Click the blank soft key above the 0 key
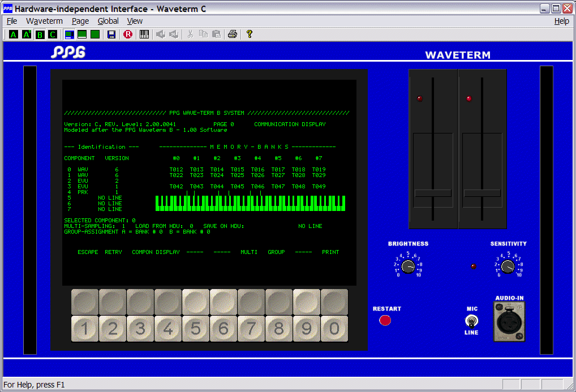 [334, 302]
